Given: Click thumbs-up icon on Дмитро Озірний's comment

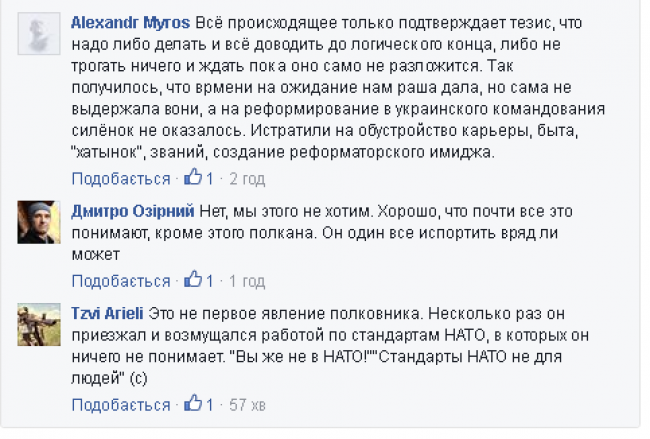Looking at the screenshot, I should click(194, 280).
